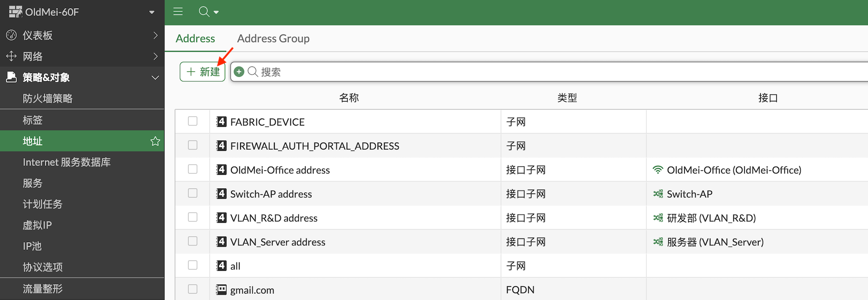The width and height of the screenshot is (868, 300).
Task: Click the 网络 network cross-arrows icon
Action: 11,56
